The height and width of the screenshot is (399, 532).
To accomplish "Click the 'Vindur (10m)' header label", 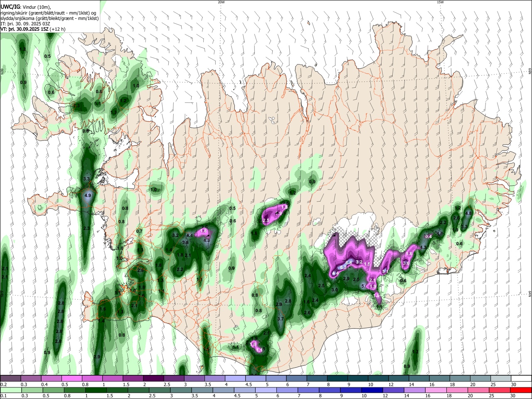I will click(x=36, y=7).
